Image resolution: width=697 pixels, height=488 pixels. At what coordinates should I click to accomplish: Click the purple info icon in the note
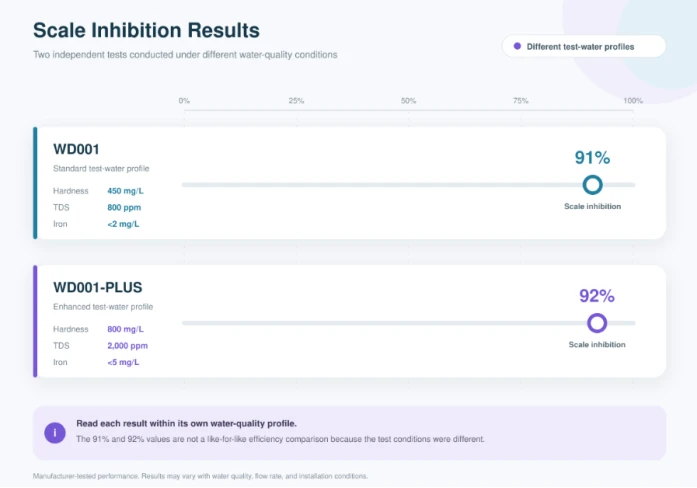point(55,432)
